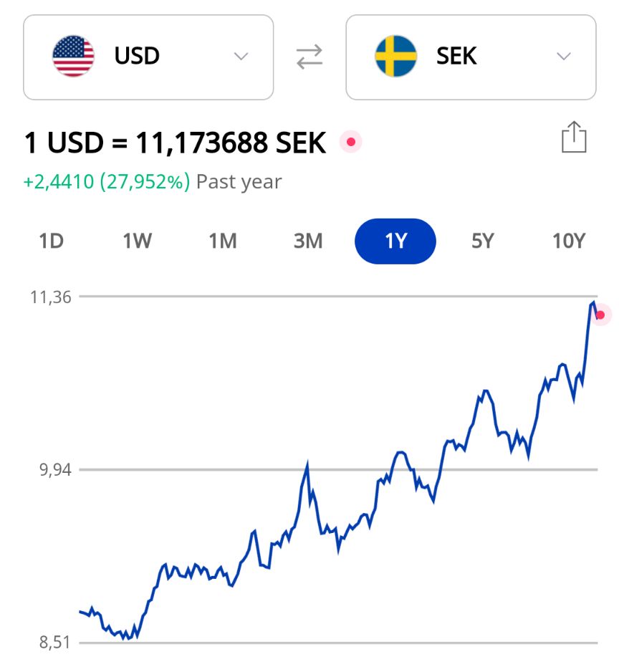Click the 9,94 axis gridline label

[55, 470]
